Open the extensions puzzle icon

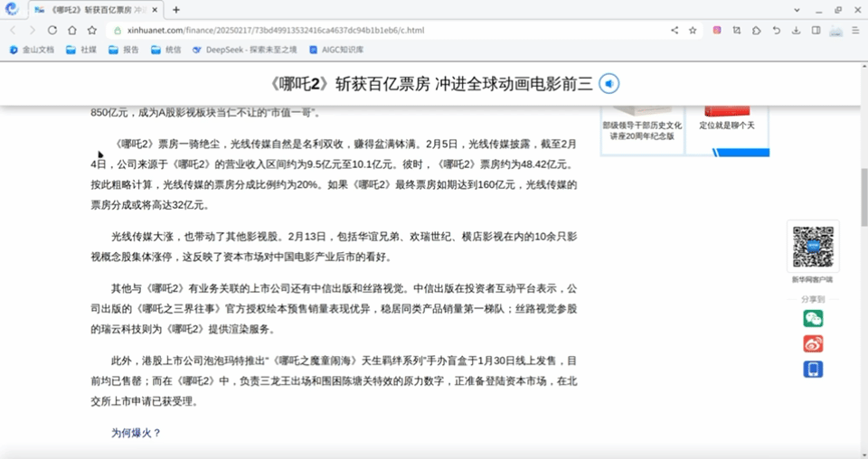(757, 31)
